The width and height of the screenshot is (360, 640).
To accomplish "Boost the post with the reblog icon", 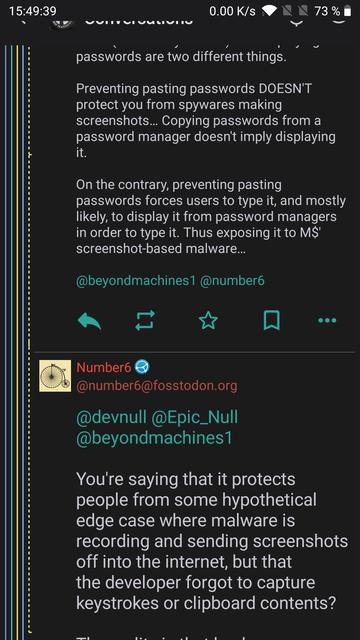I will [x=145, y=320].
